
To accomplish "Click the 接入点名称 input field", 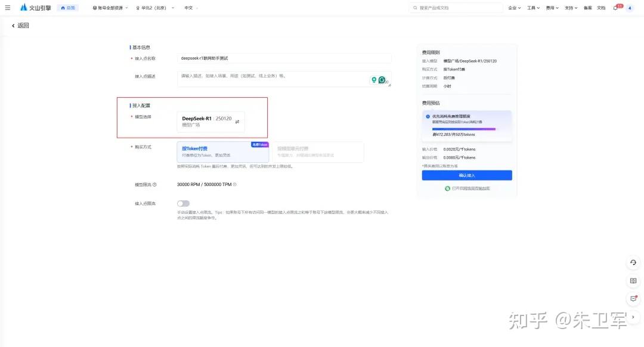I will tap(284, 58).
